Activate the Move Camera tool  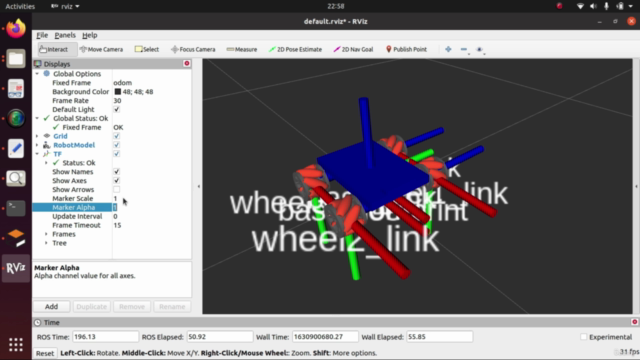[101, 49]
